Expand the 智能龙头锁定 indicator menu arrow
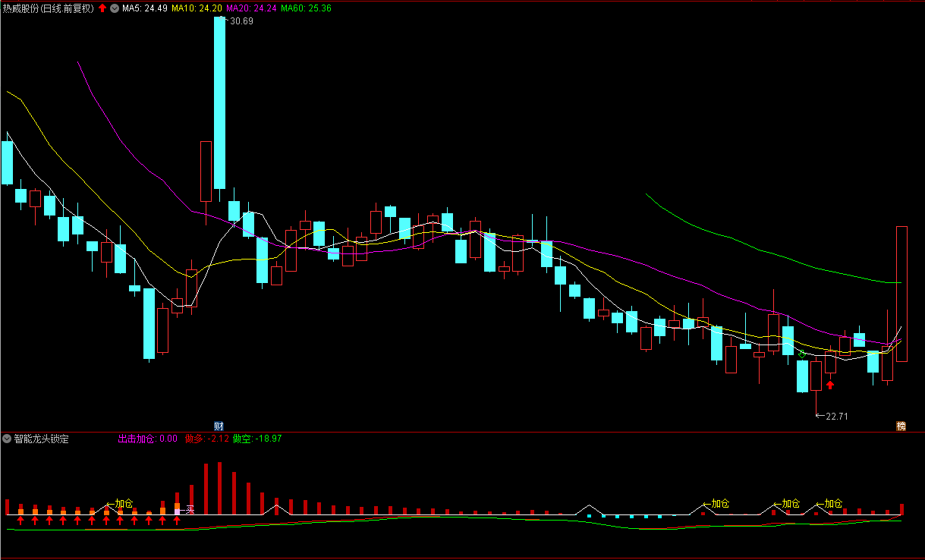Screen dimensions: 925x560 [x=7, y=439]
